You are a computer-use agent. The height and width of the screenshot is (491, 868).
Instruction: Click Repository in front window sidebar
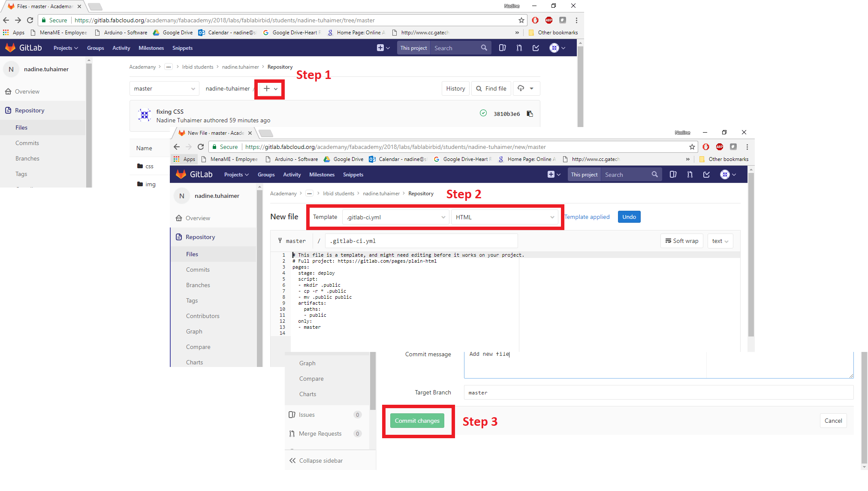click(200, 237)
